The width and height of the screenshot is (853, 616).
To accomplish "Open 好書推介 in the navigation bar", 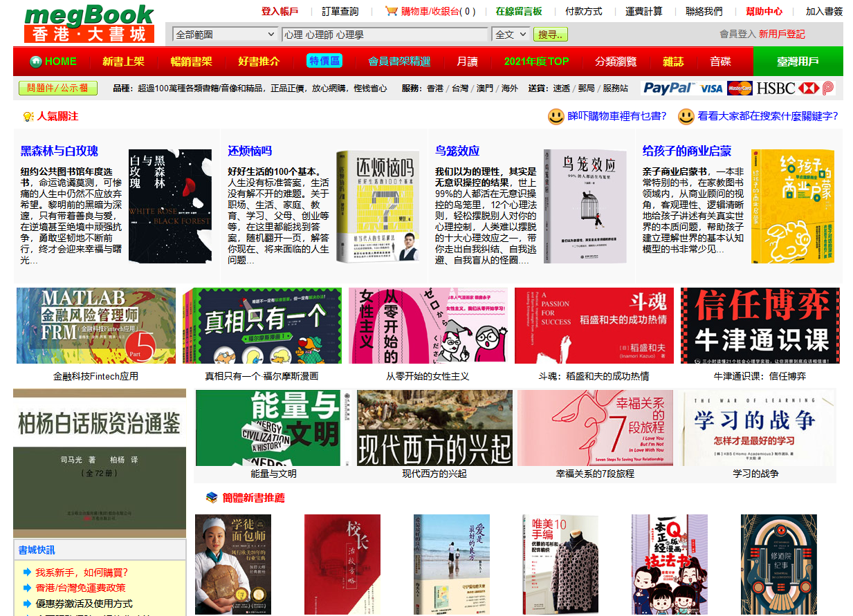I will click(x=259, y=62).
